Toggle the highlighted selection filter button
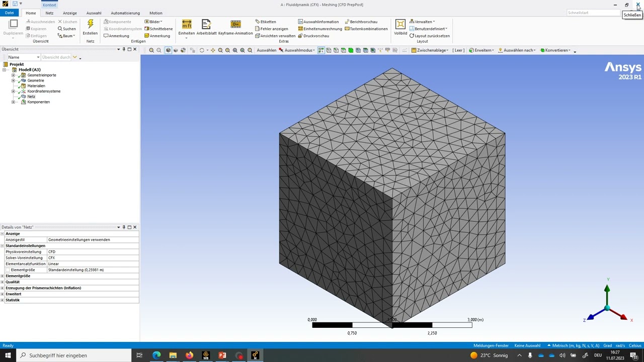644x362 pixels. 321,50
